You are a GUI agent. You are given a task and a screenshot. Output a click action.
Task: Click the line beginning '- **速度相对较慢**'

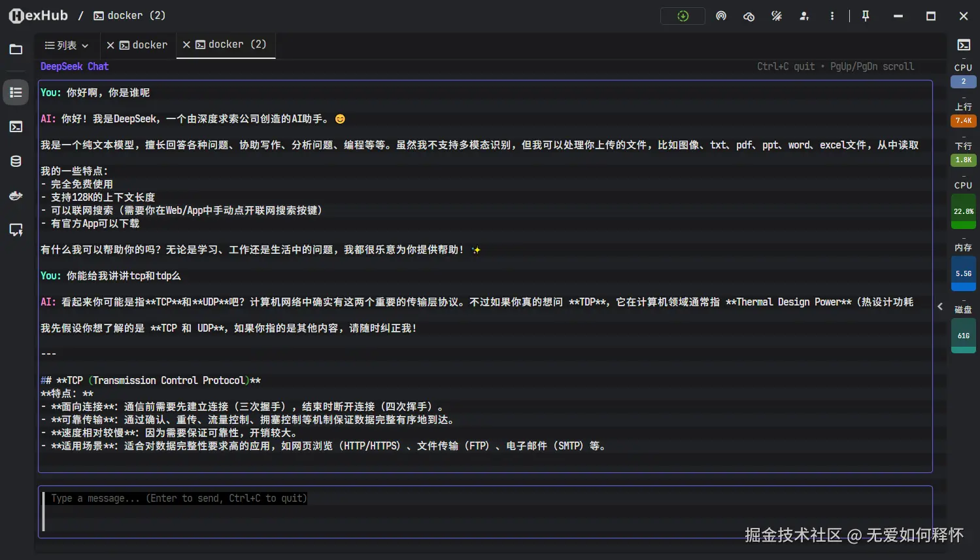click(x=169, y=433)
